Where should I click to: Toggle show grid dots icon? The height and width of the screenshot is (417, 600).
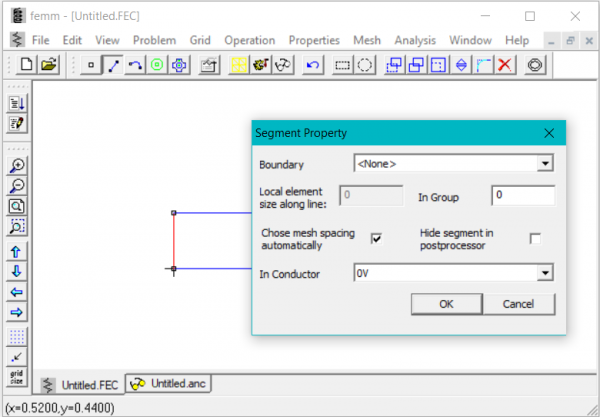(17, 337)
